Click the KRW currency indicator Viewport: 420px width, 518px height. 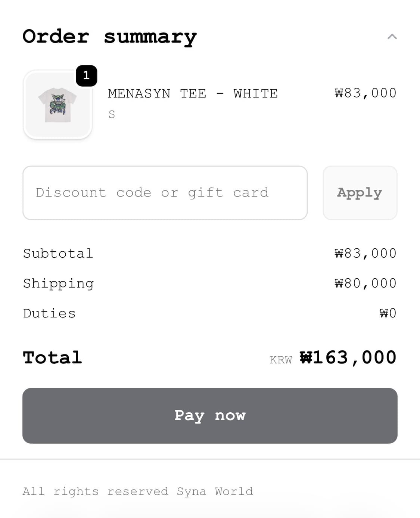281,360
